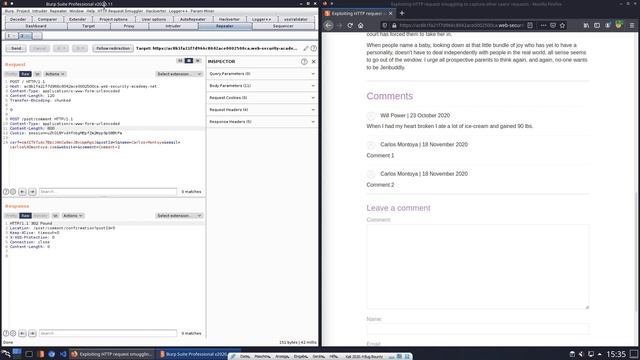Select Pretty view in request panel
The image size is (640, 360).
click(x=11, y=74)
